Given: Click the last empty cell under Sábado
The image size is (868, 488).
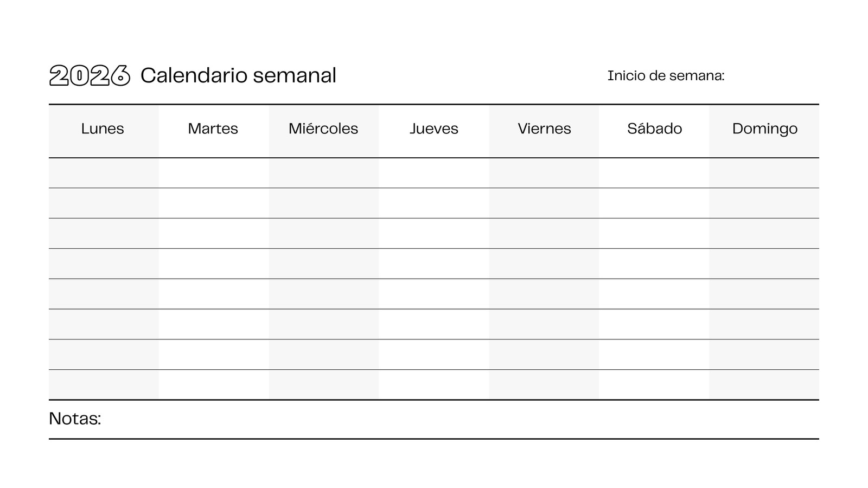Looking at the screenshot, I should (x=654, y=384).
